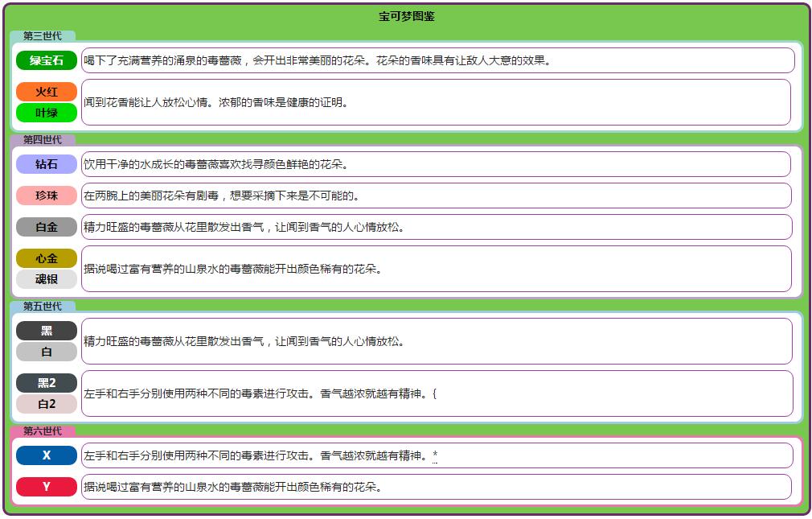Click the 第六世代 generation label
Viewport: 812px width, 519px height.
coord(43,430)
